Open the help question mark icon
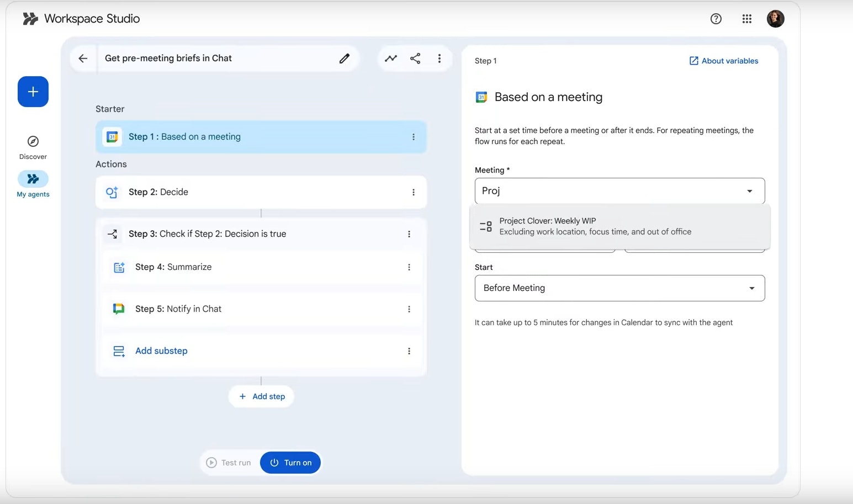This screenshot has height=504, width=853. point(716,19)
